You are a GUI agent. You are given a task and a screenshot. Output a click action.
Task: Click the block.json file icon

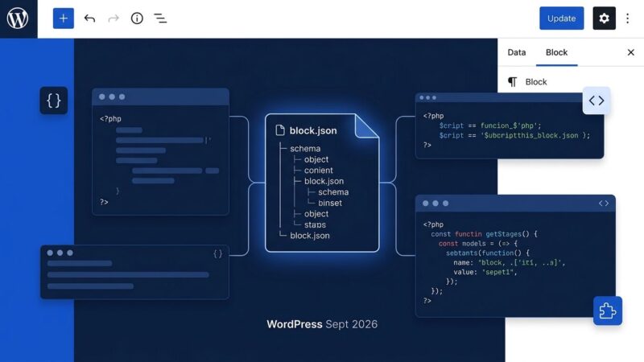pyautogui.click(x=280, y=130)
